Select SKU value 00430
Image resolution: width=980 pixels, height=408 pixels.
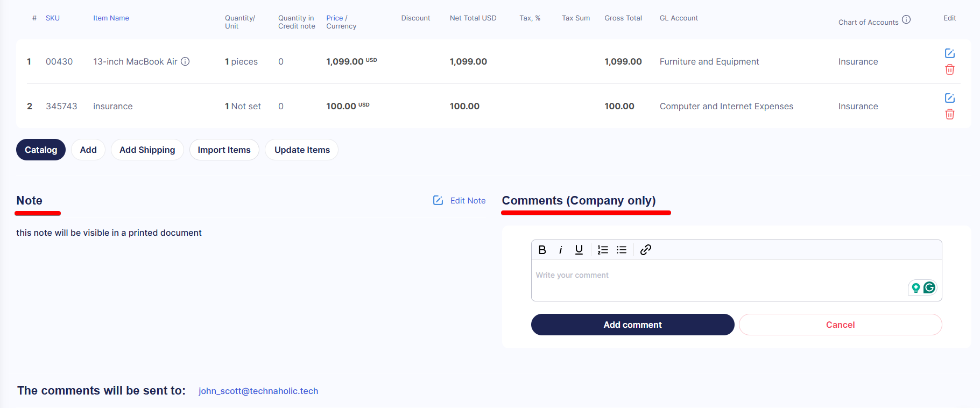click(59, 61)
